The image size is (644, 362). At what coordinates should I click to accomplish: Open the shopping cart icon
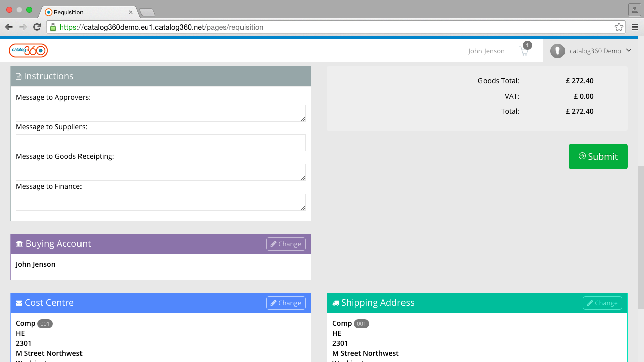point(524,51)
